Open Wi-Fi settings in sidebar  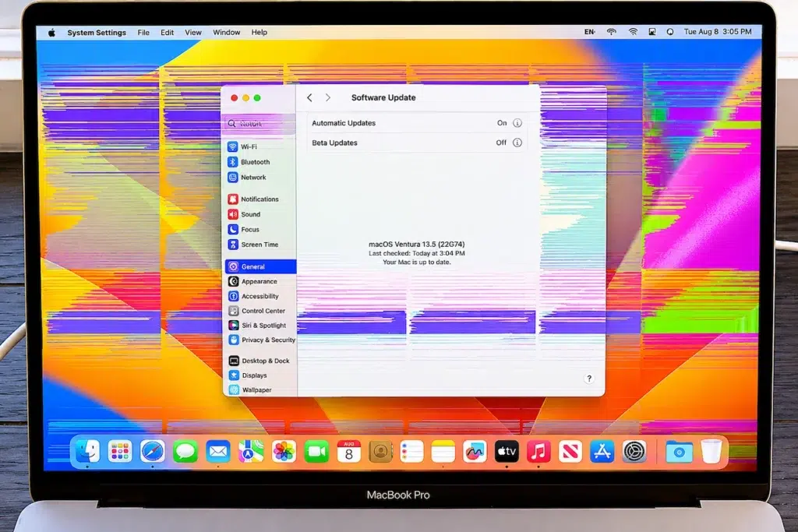[260, 146]
